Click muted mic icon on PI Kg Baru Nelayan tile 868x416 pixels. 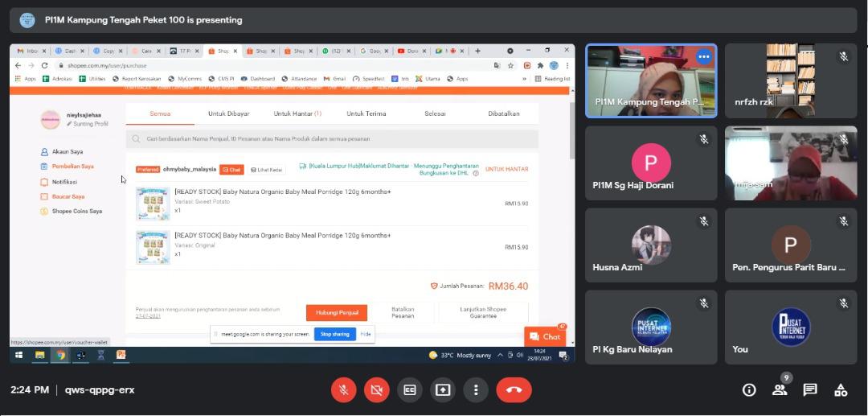click(703, 303)
